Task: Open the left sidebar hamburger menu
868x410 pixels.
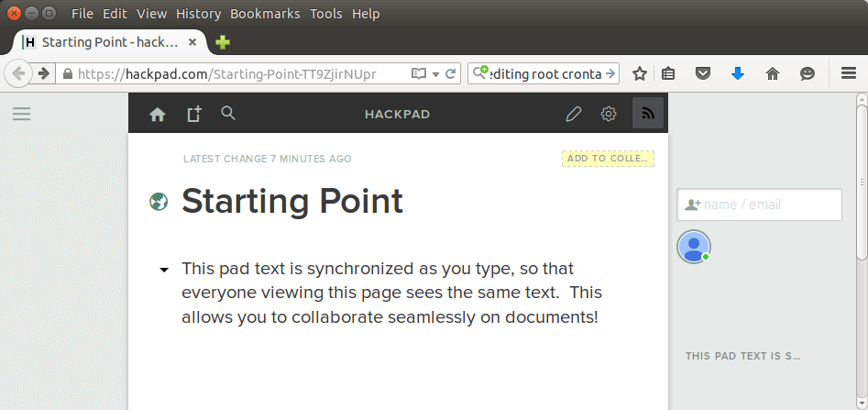Action: tap(21, 114)
